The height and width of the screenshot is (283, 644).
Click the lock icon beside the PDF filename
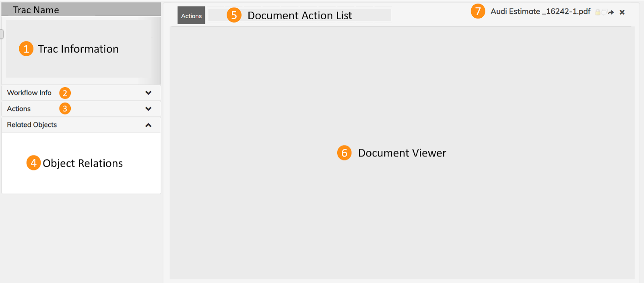(x=598, y=12)
